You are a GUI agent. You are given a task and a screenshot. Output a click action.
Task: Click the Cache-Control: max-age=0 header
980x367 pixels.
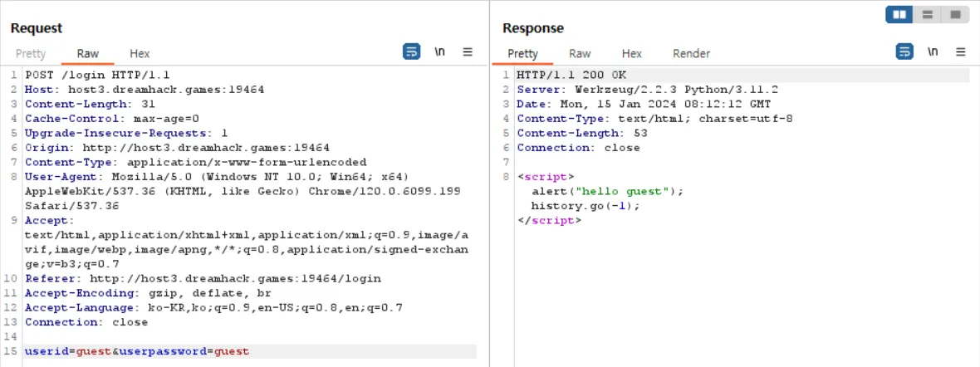(x=112, y=118)
